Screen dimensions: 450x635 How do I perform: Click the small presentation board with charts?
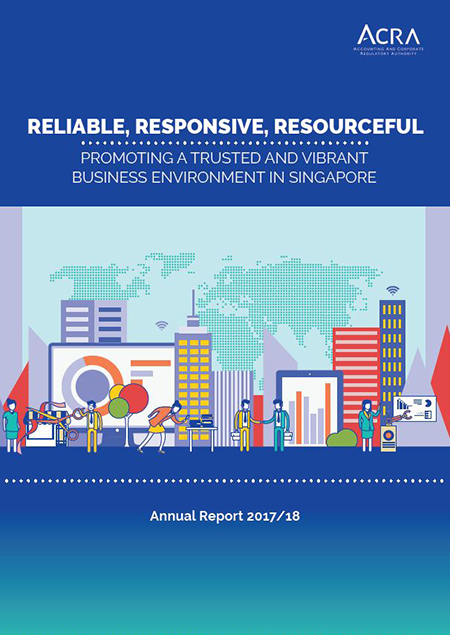[414, 408]
